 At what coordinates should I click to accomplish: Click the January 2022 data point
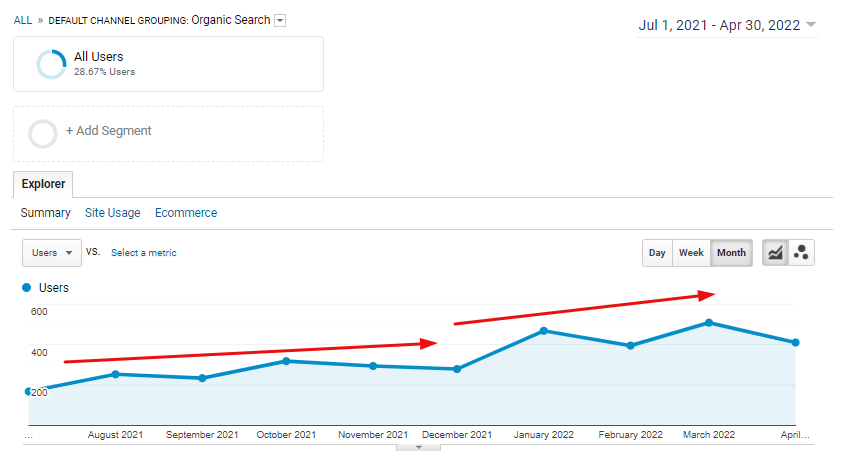(x=543, y=331)
